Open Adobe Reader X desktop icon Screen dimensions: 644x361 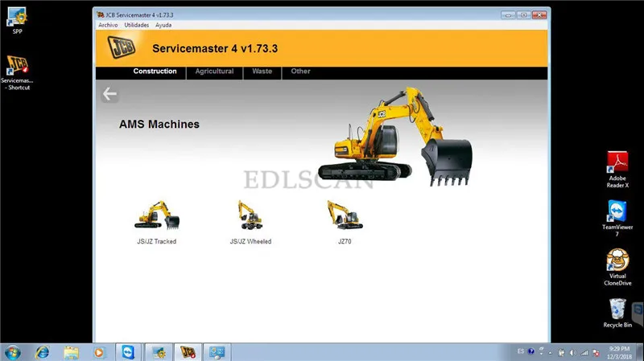(x=617, y=170)
